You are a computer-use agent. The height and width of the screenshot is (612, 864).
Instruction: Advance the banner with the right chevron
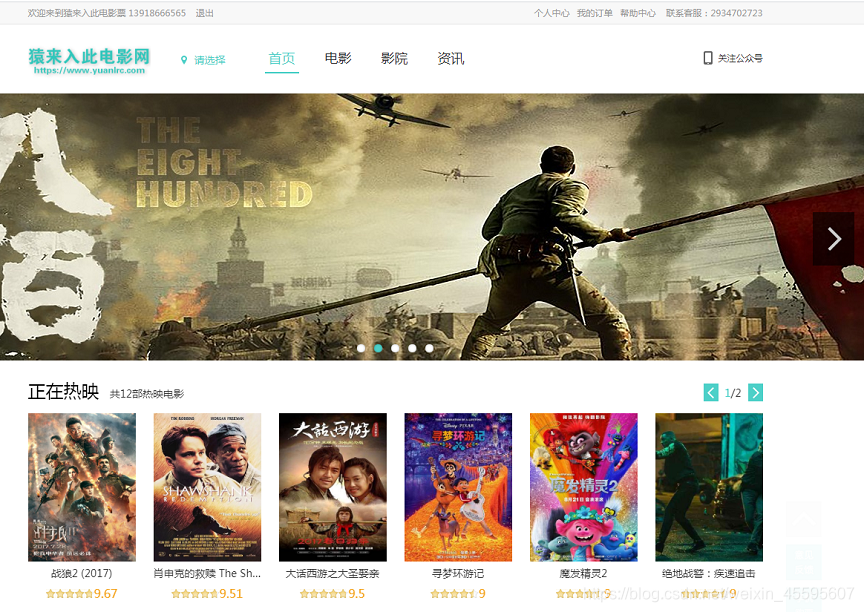(x=834, y=239)
